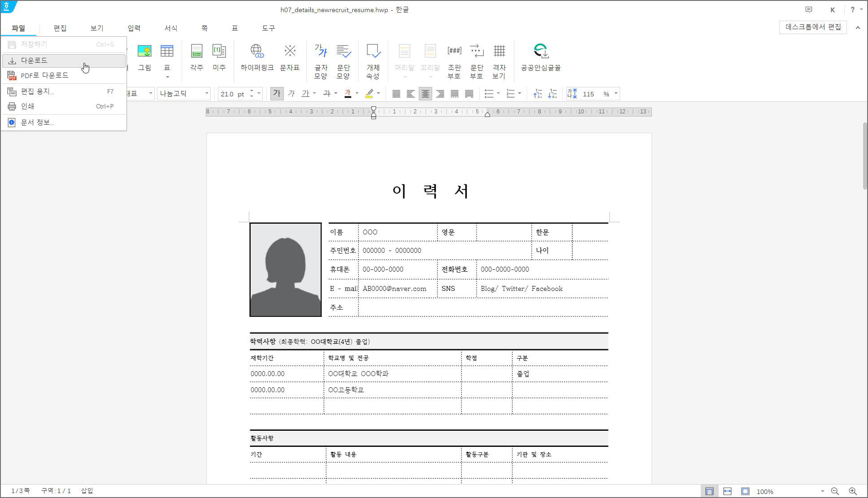The image size is (868, 498).
Task: Toggle bold 가 formatting button
Action: tap(277, 94)
